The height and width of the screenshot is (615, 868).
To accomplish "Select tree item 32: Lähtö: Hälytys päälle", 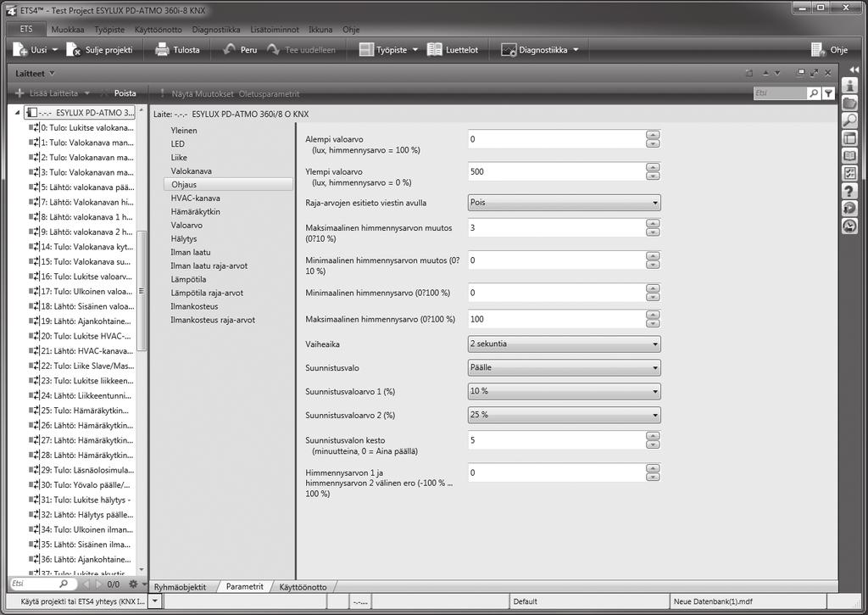I will [x=81, y=514].
